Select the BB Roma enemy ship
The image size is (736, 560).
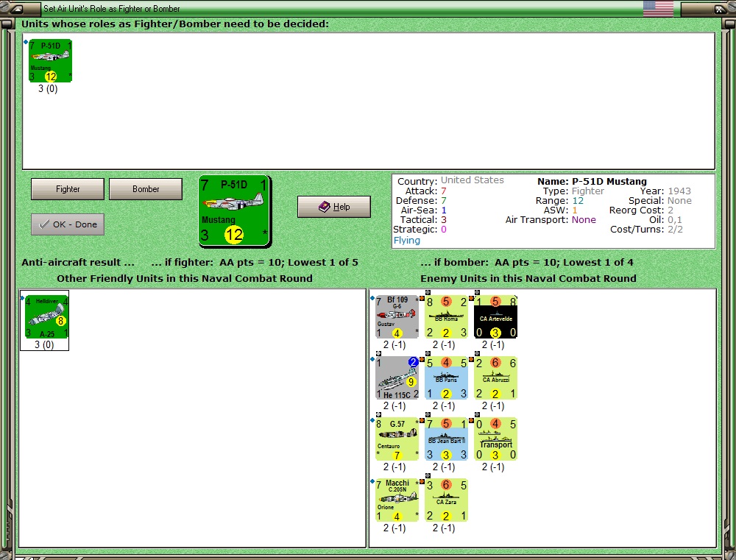(x=447, y=317)
